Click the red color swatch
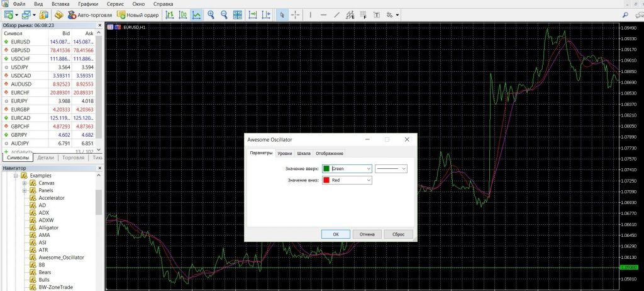Viewport: 644px width, 291px height. pos(326,180)
